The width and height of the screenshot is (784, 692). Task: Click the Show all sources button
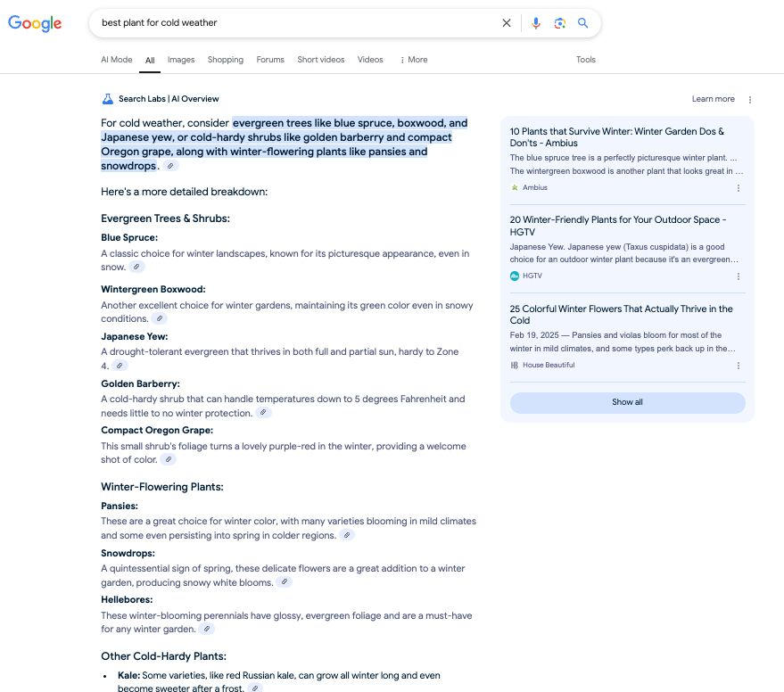coord(628,402)
